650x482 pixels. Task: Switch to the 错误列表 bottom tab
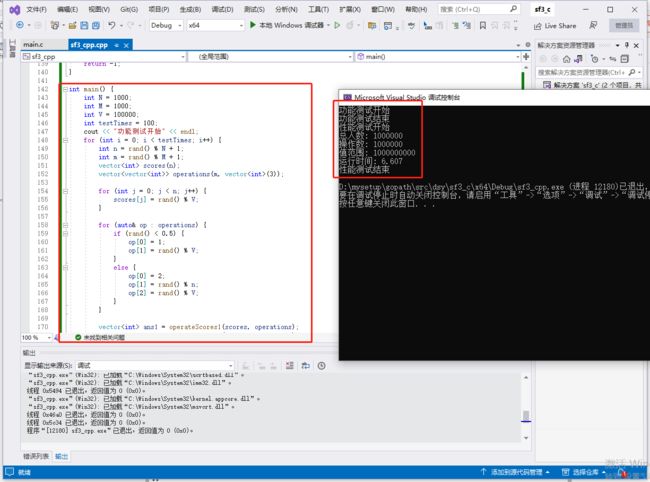(36, 456)
